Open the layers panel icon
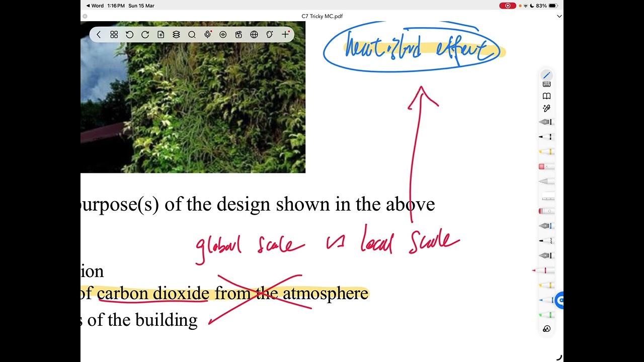Viewport: 644px width, 362px height. pos(176,35)
